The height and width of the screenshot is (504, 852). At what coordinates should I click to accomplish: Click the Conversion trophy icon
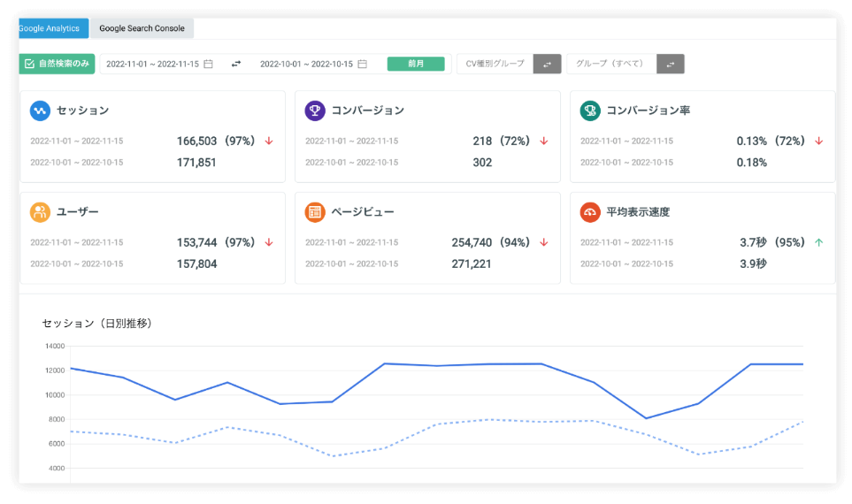click(315, 111)
